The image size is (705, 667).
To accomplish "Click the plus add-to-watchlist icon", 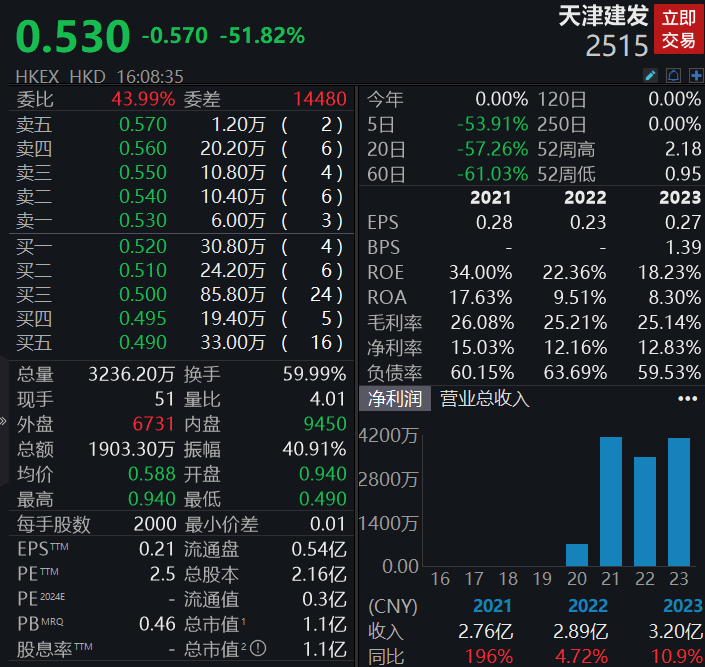I will tap(696, 75).
